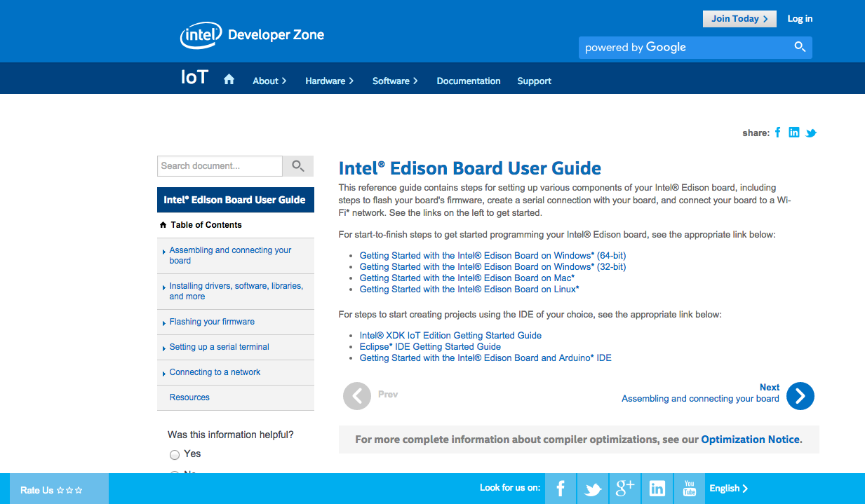Share page on LinkedIn from share row
This screenshot has width=865, height=504.
pos(793,132)
